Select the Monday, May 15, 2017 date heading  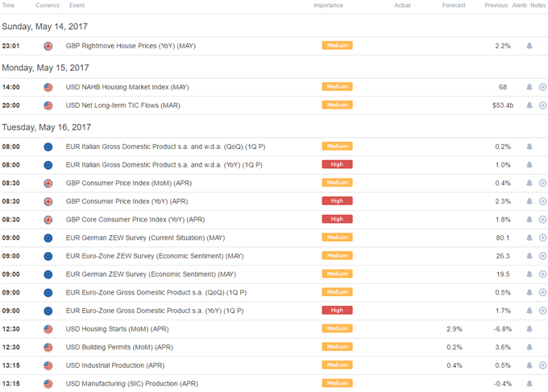click(x=45, y=68)
